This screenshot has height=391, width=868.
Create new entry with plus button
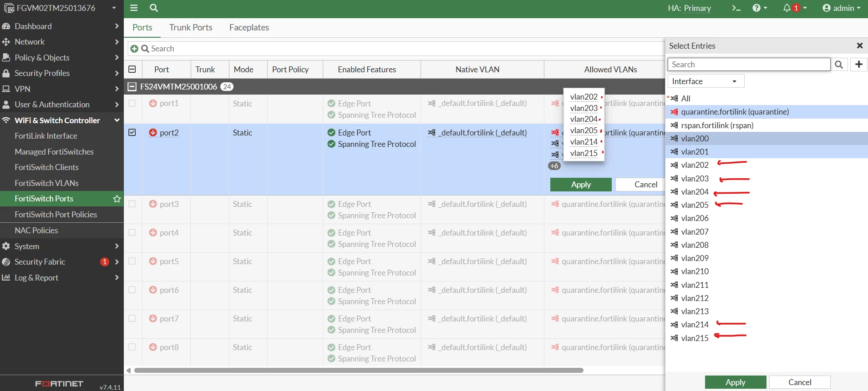click(x=859, y=65)
